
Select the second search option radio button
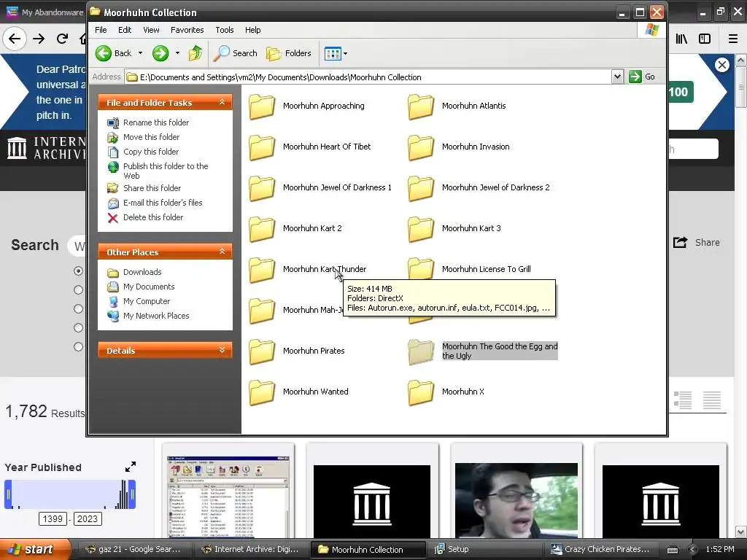(x=78, y=289)
